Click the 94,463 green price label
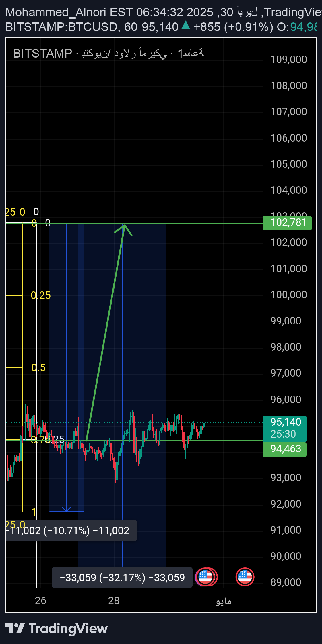The image size is (322, 644). (285, 449)
